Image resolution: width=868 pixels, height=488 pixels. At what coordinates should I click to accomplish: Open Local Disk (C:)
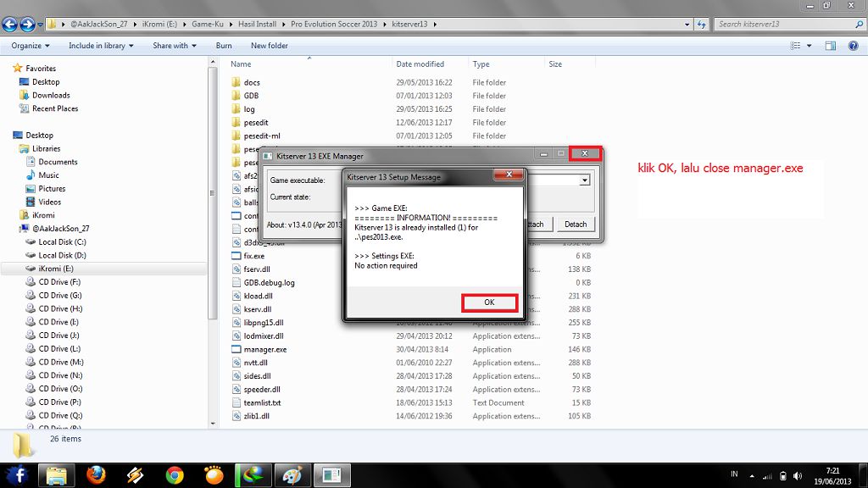click(x=62, y=241)
